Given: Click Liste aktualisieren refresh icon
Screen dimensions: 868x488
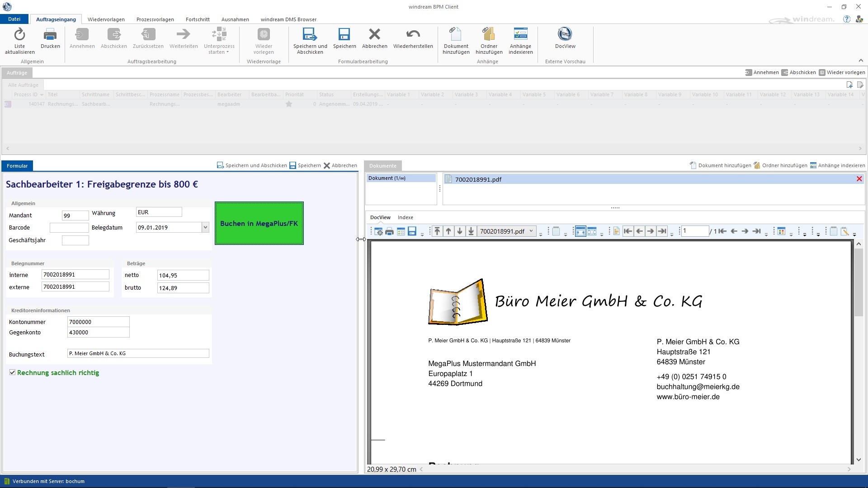Looking at the screenshot, I should click(19, 34).
